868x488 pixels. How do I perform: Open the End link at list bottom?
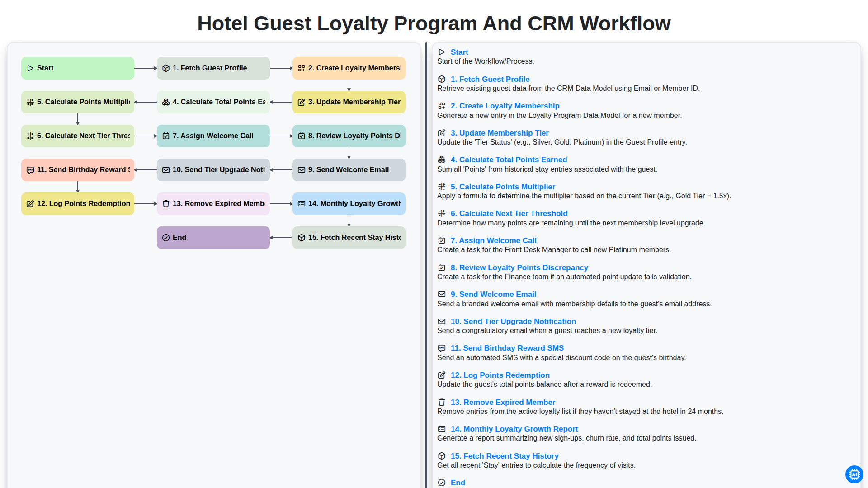458,483
